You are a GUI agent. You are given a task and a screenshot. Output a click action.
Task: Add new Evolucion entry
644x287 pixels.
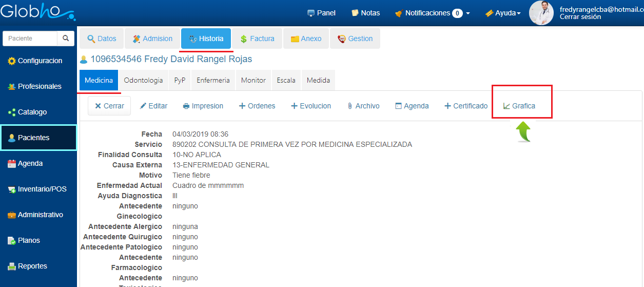pyautogui.click(x=311, y=106)
